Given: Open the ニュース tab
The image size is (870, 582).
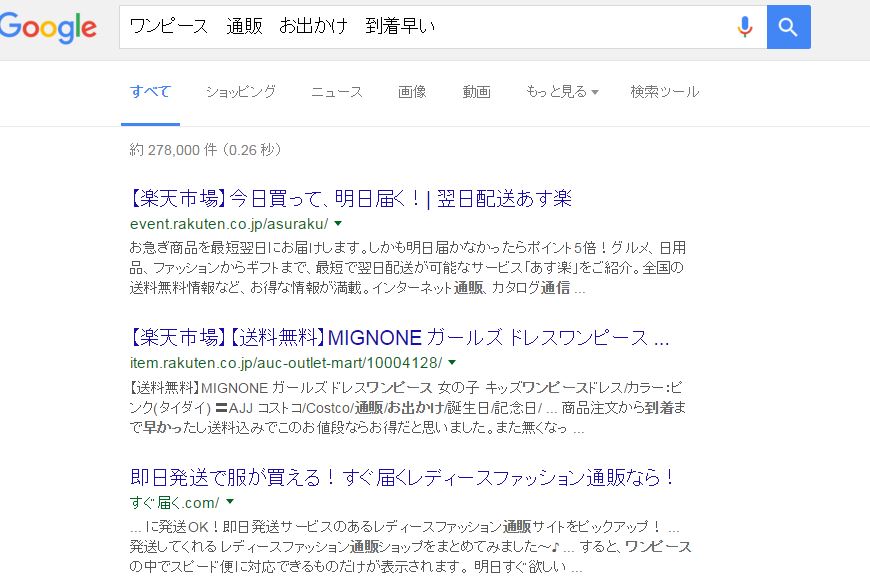Looking at the screenshot, I should (x=337, y=92).
